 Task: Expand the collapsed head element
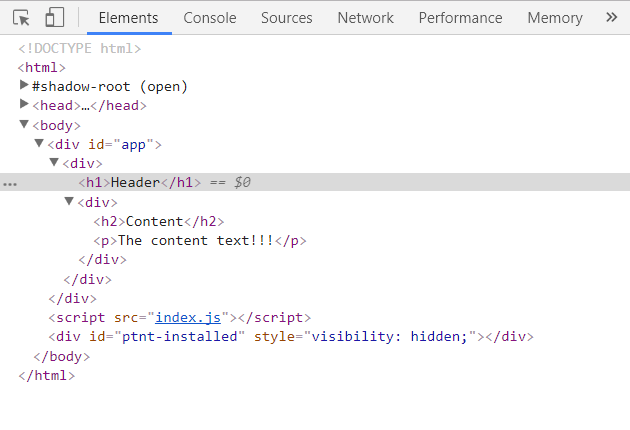[24, 104]
